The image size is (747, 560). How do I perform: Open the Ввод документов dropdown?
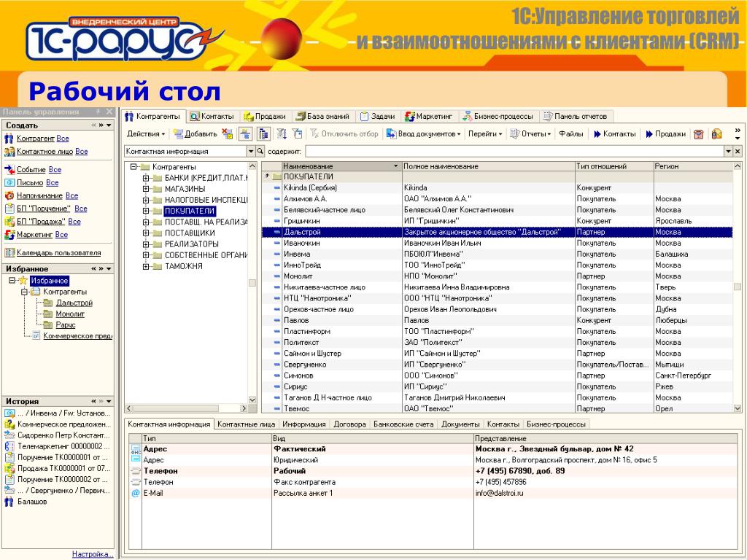pos(424,134)
